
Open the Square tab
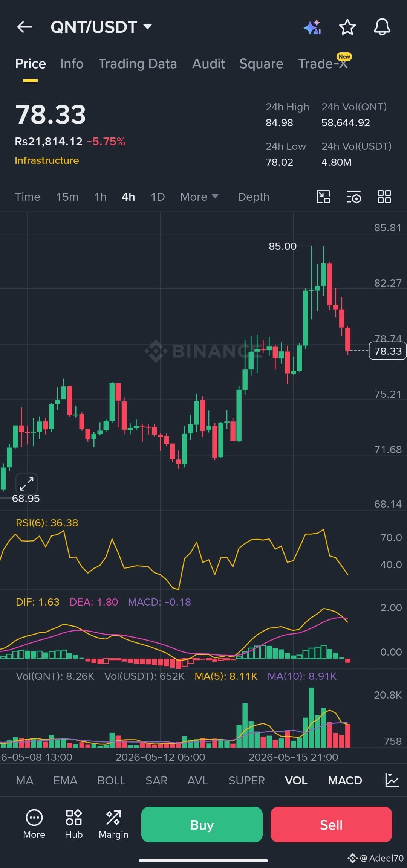pos(261,64)
